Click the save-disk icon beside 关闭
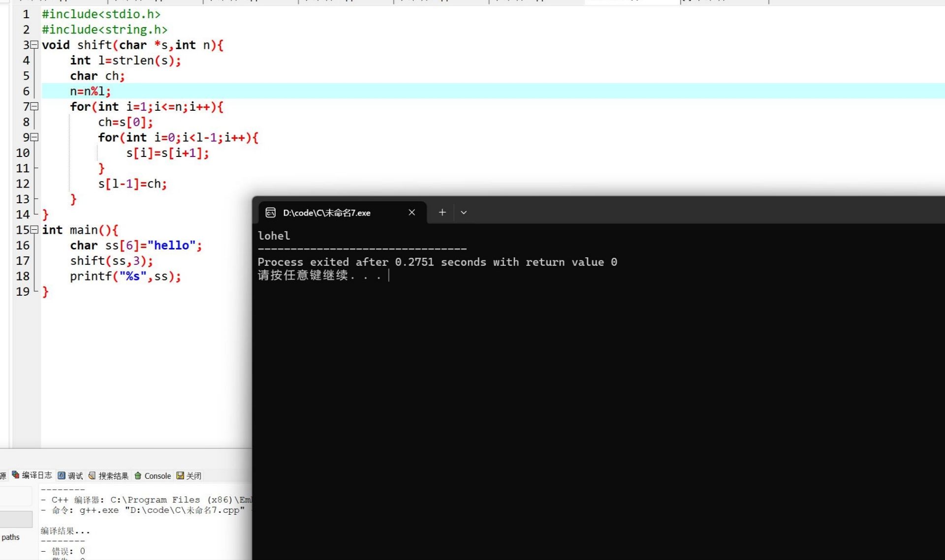This screenshot has width=945, height=560. click(180, 475)
